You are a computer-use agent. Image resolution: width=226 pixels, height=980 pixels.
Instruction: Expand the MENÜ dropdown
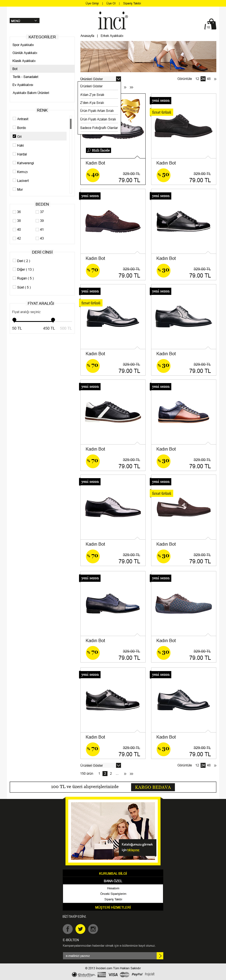(x=24, y=21)
